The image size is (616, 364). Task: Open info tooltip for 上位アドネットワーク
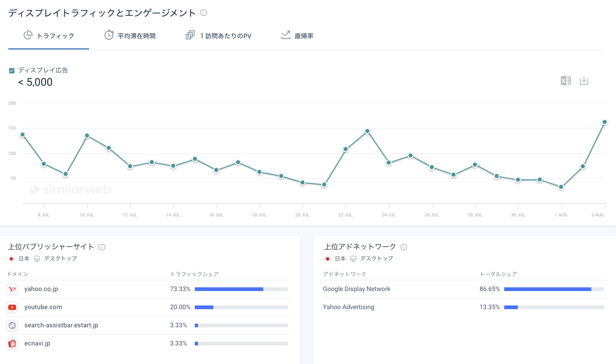tap(404, 247)
